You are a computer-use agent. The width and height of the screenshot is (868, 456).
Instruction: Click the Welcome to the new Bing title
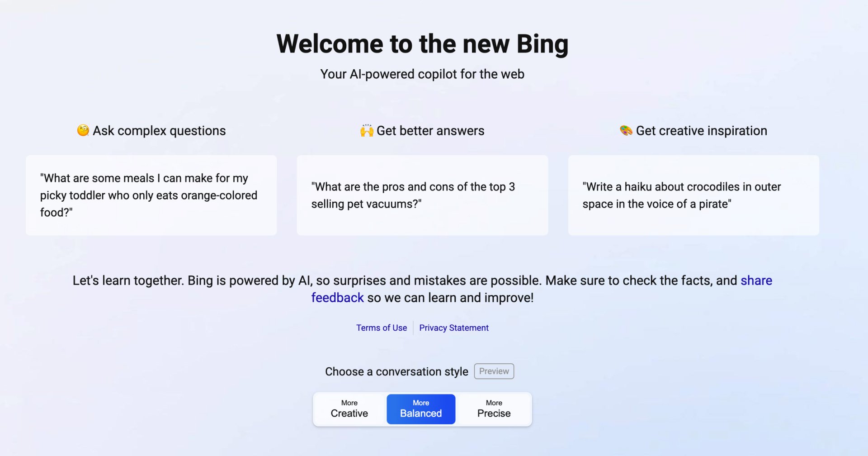(422, 43)
